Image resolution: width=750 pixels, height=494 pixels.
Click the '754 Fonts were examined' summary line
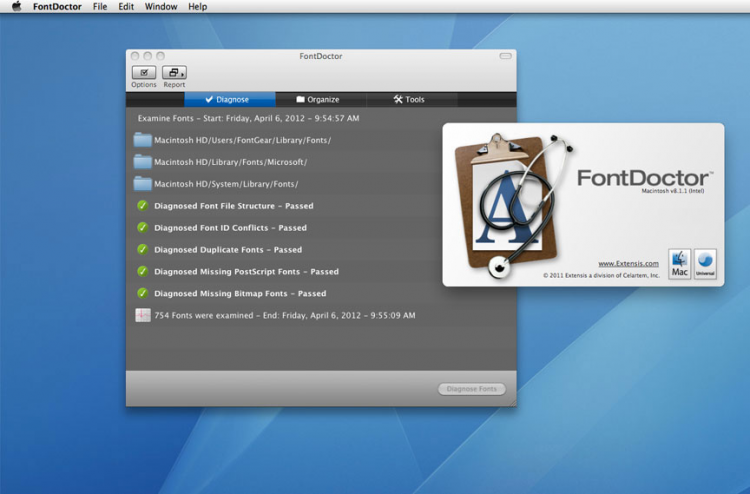pos(285,316)
